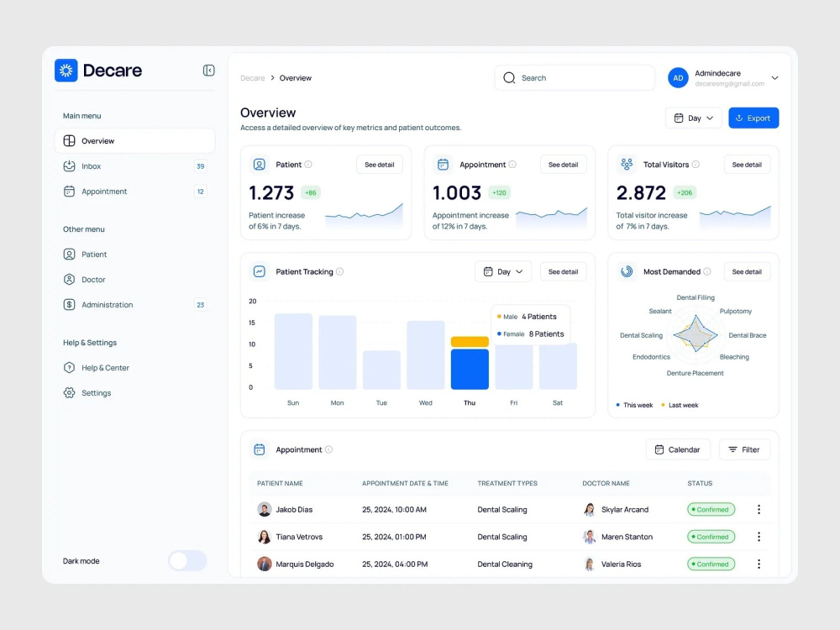Click the Decare logo icon
The width and height of the screenshot is (840, 630).
(66, 71)
